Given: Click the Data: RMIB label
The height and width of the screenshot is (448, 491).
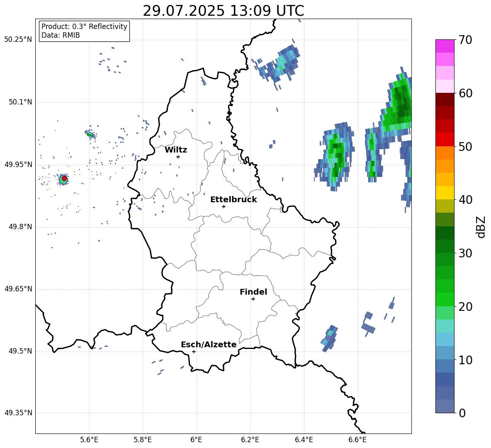Looking at the screenshot, I should (x=61, y=35).
